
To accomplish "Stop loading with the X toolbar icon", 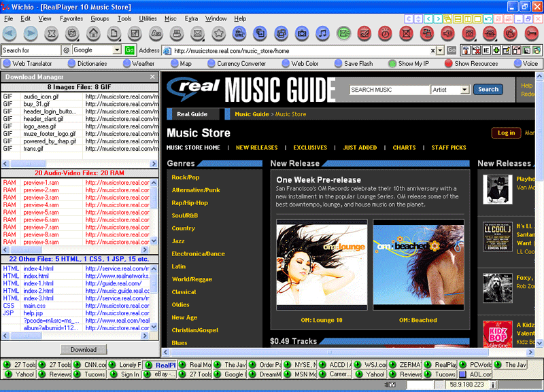I will (x=52, y=33).
